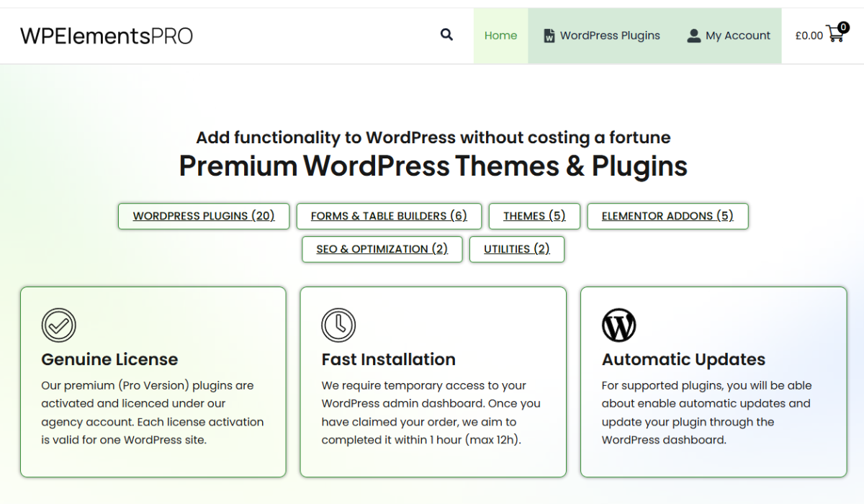
Task: Click the Automatic Updates WordPress logo
Action: [x=619, y=325]
